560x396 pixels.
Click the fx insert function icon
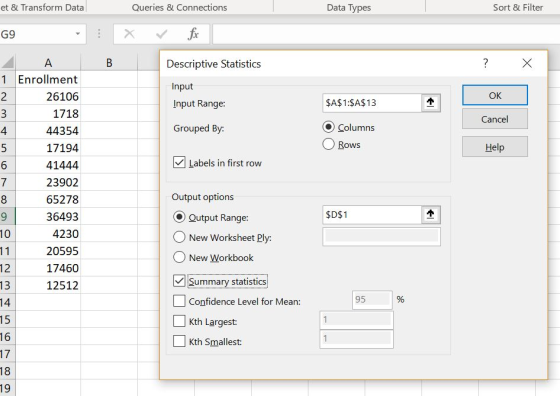point(193,34)
